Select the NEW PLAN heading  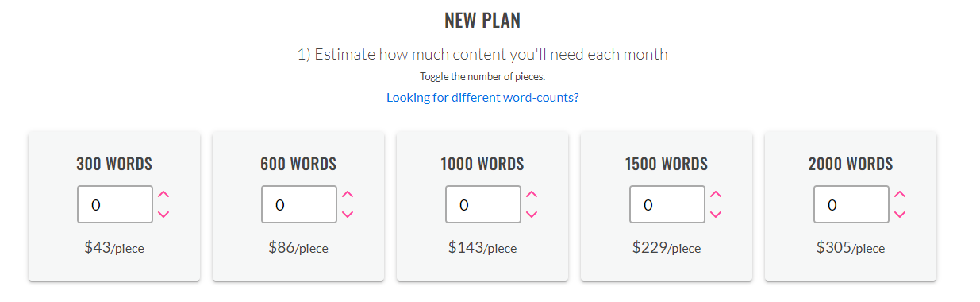click(482, 21)
